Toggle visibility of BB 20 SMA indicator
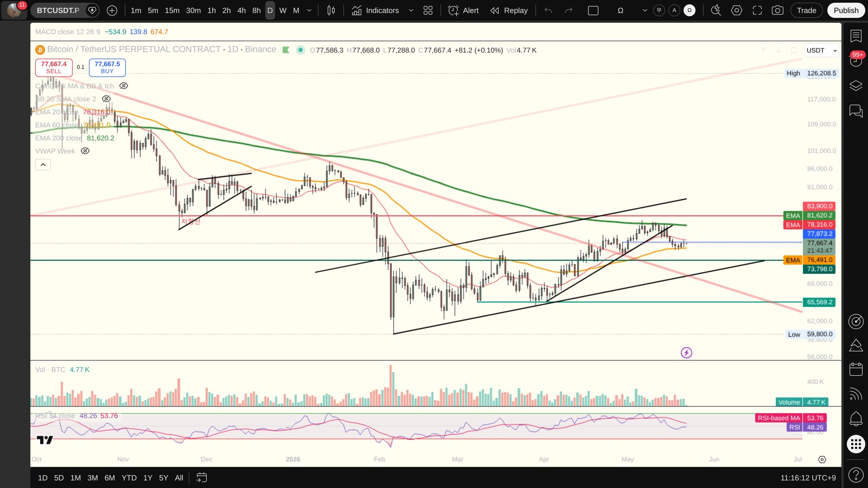Screen dimensions: 868x488 [x=106, y=99]
